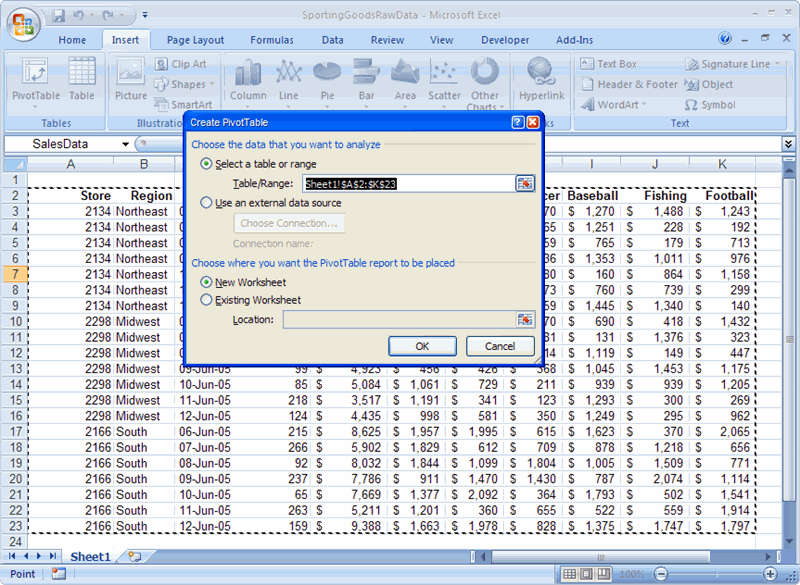Open the Area chart menu
800x585 pixels.
pos(405,82)
